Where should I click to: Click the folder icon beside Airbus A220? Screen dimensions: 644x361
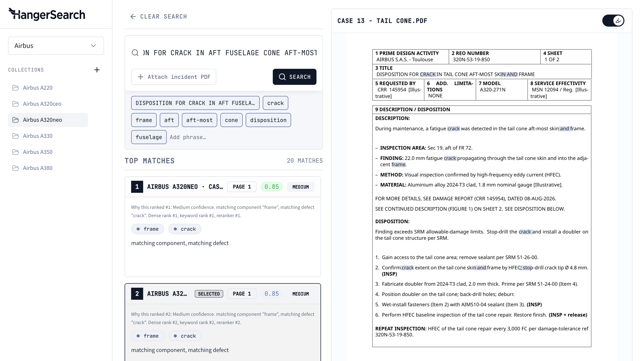[16, 88]
